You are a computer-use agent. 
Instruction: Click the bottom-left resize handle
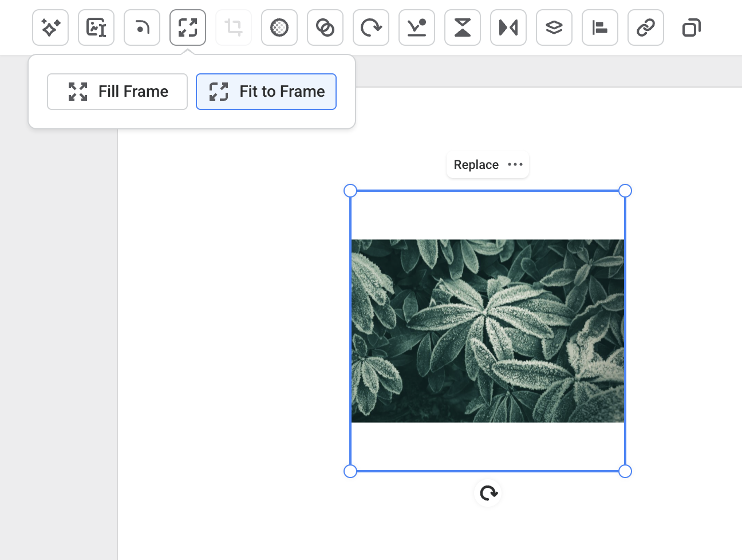[x=350, y=471]
